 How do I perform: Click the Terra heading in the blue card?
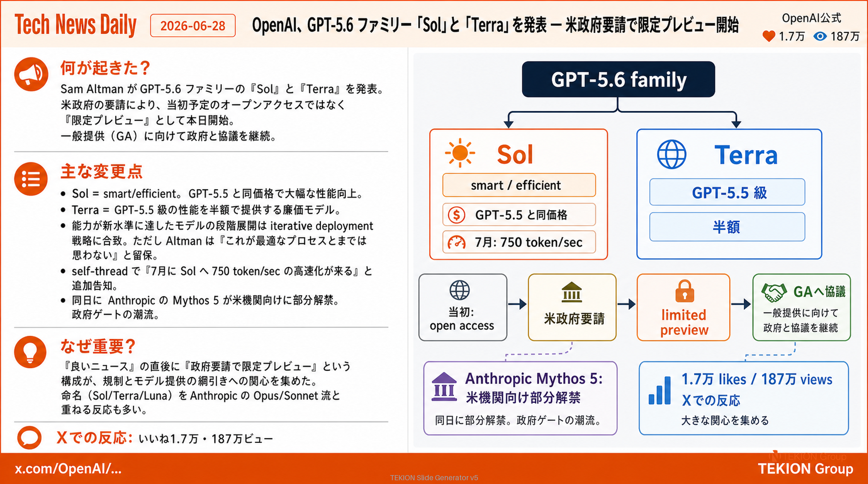click(746, 155)
